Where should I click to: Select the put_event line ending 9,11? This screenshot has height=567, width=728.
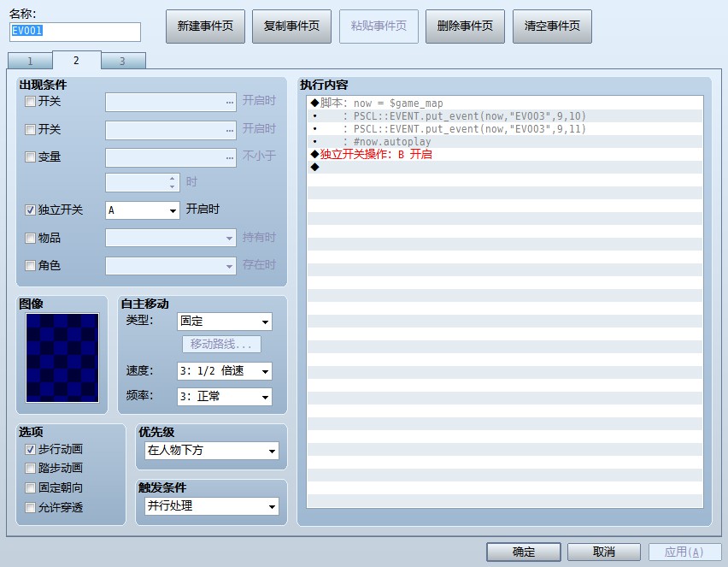[505, 129]
